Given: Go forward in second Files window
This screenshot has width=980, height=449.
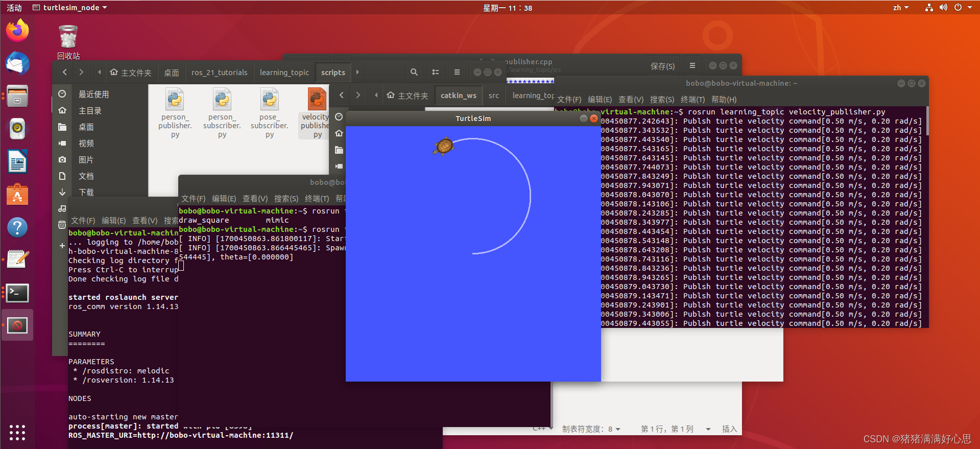Looking at the screenshot, I should pyautogui.click(x=358, y=95).
